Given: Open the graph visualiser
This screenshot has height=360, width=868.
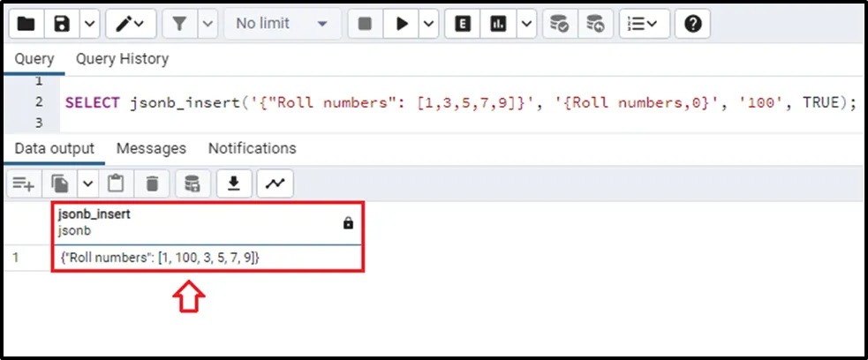Looking at the screenshot, I should [275, 184].
